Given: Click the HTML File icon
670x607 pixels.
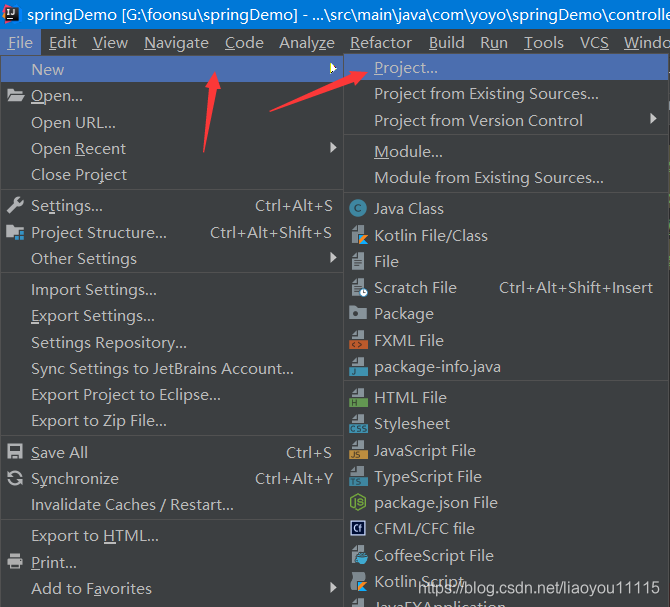Looking at the screenshot, I should click(359, 397).
